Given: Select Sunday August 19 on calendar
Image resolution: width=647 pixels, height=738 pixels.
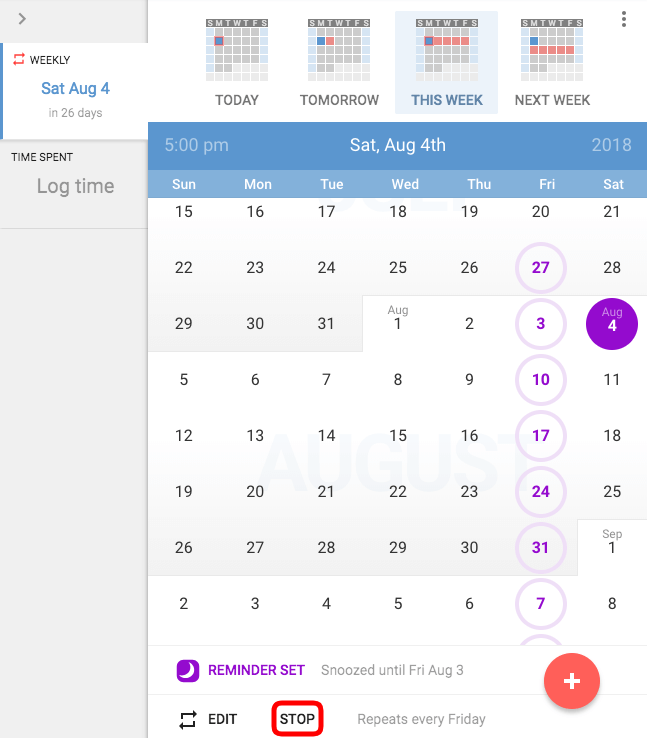Looking at the screenshot, I should point(184,492).
